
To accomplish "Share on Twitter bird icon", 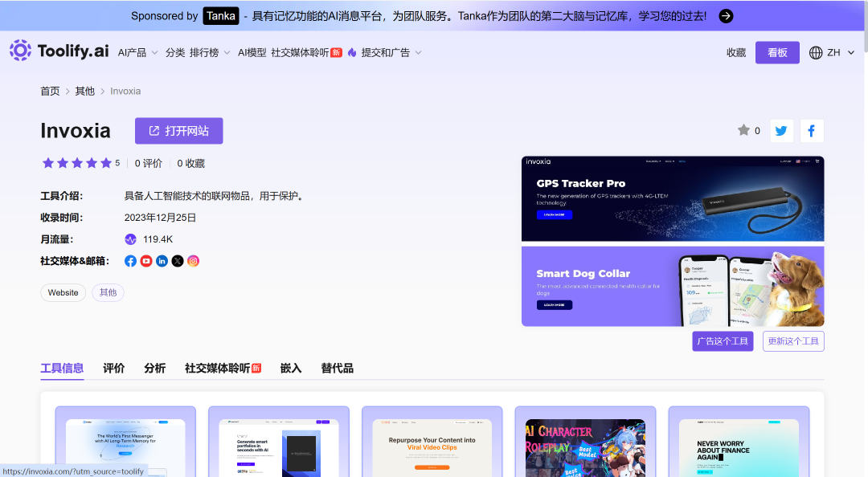I will click(782, 131).
